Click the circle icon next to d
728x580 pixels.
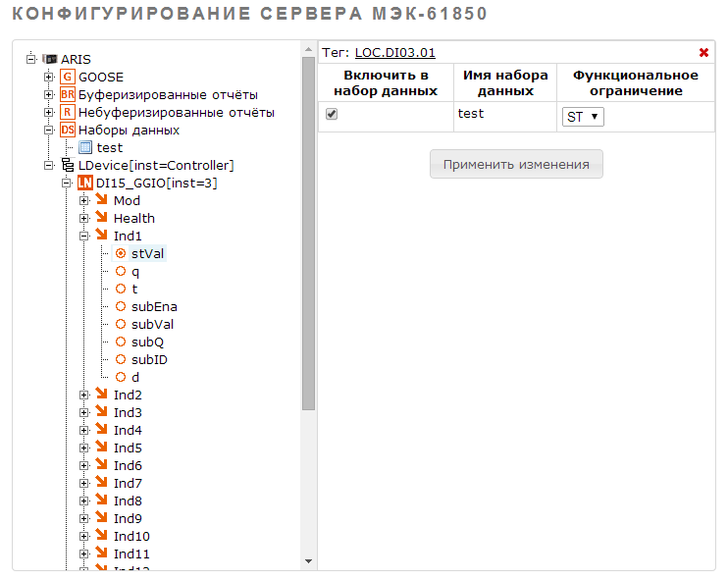(121, 377)
